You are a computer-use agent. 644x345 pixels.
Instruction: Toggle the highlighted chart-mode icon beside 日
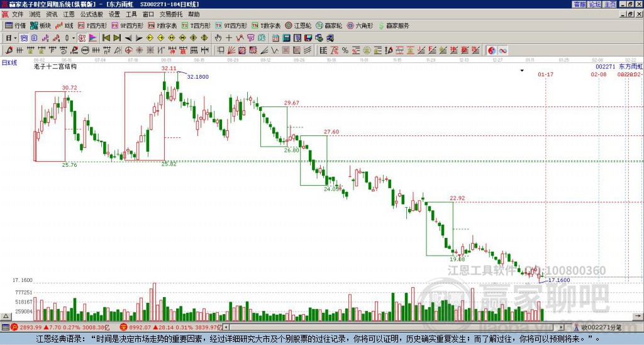tap(24, 38)
